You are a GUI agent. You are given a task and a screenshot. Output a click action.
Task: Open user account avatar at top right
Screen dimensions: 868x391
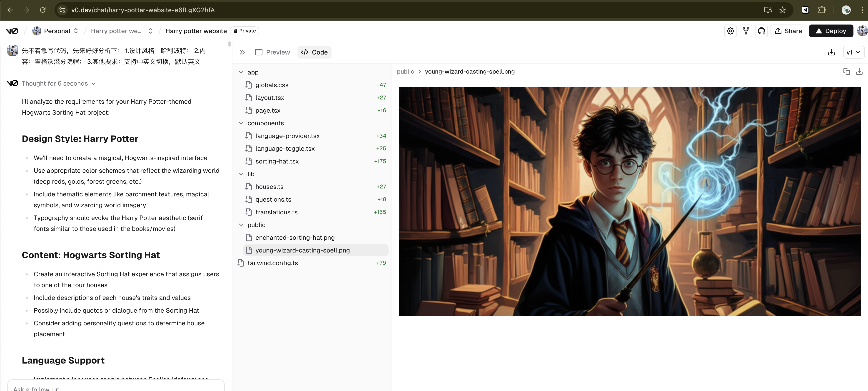coord(863,31)
